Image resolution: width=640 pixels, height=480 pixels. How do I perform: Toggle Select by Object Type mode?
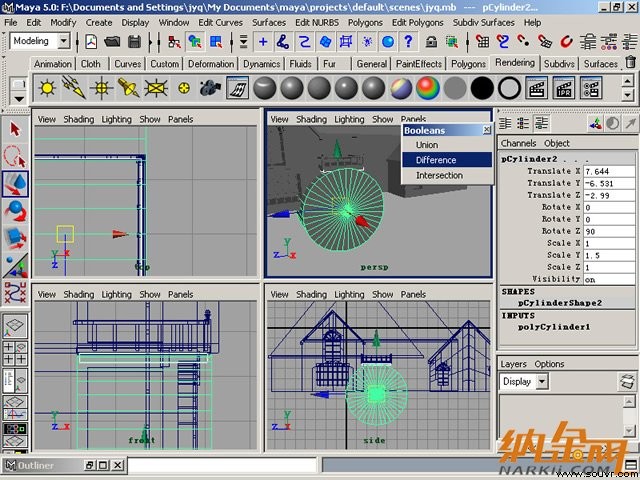(x=195, y=42)
